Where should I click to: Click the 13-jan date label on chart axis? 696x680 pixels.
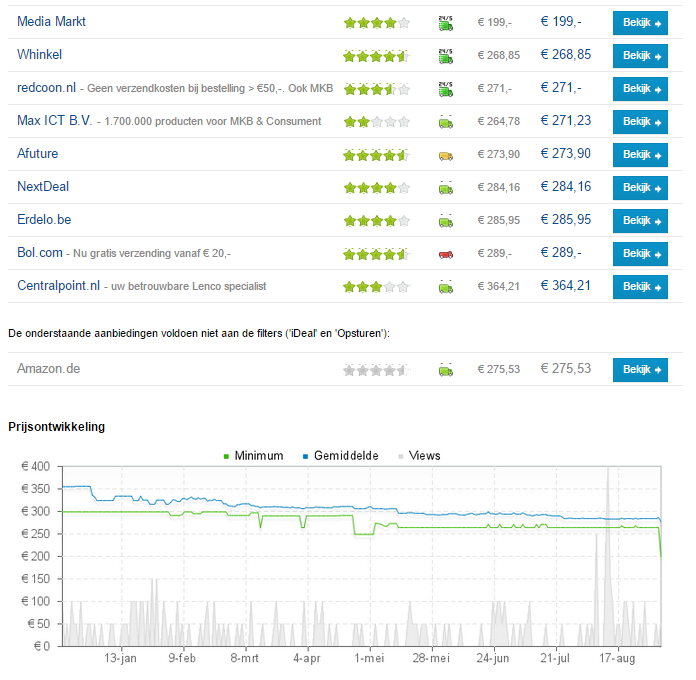120,658
